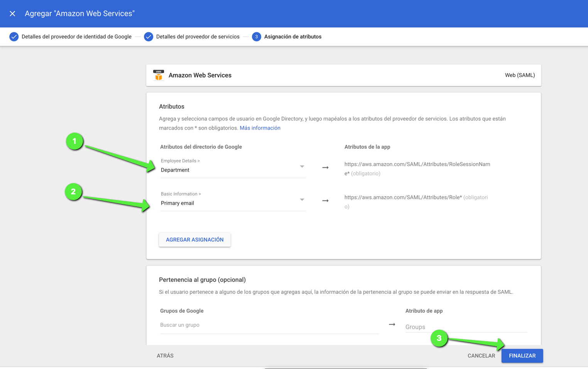Click the completed checkmark for Google identity provider step
This screenshot has height=369, width=588.
click(x=14, y=37)
